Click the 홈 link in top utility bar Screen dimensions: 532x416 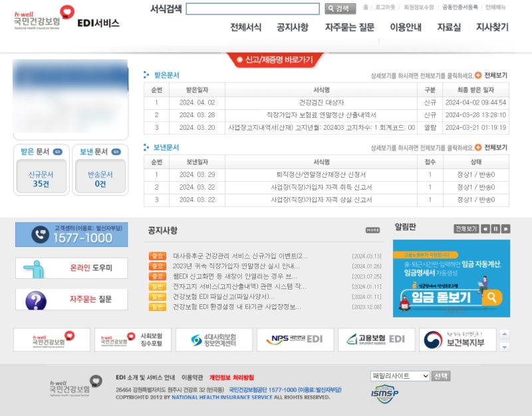coord(365,7)
